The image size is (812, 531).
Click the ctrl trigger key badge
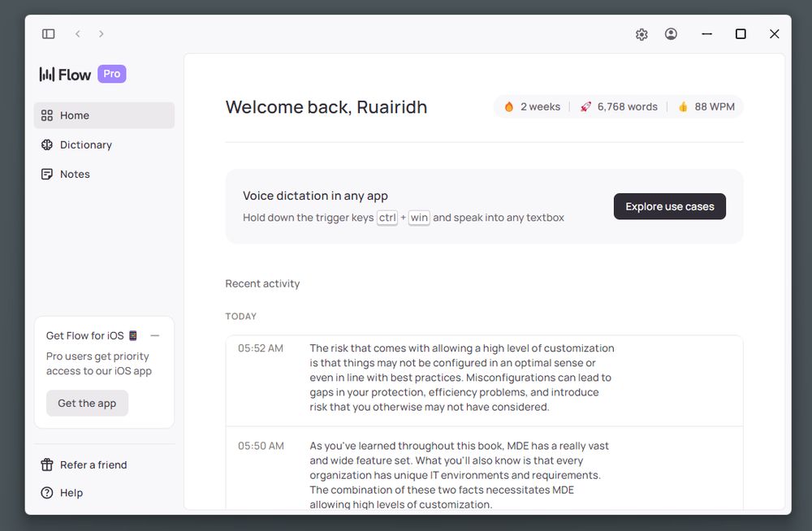click(x=387, y=218)
